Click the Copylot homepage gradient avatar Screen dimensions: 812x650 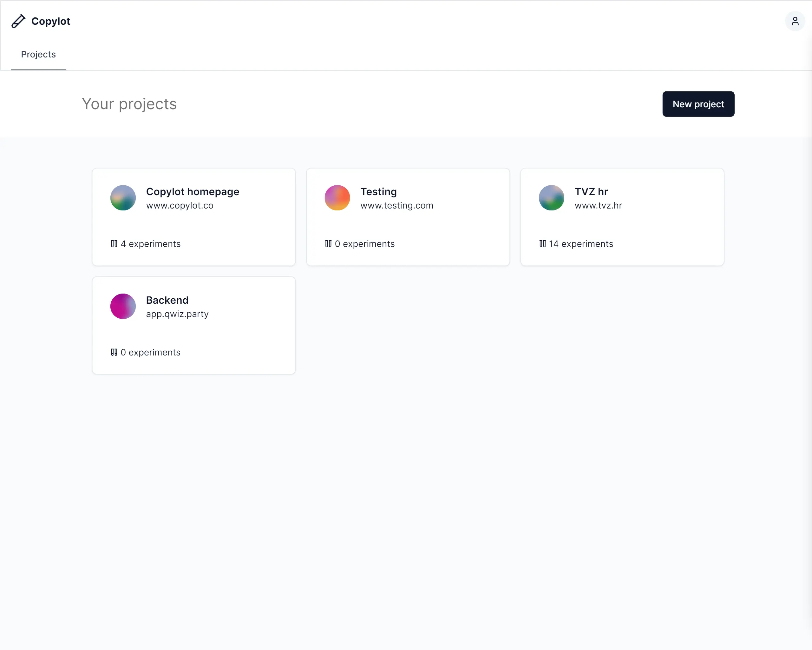(x=123, y=197)
